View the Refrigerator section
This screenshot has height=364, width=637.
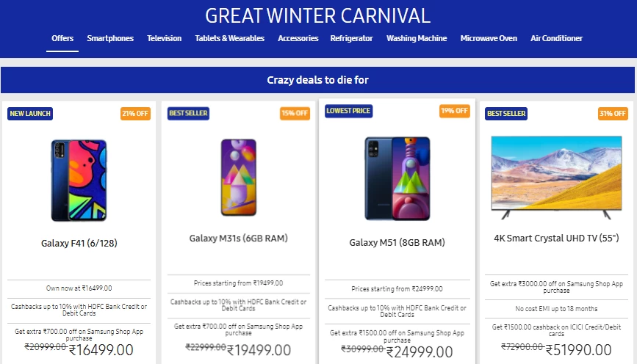(351, 38)
